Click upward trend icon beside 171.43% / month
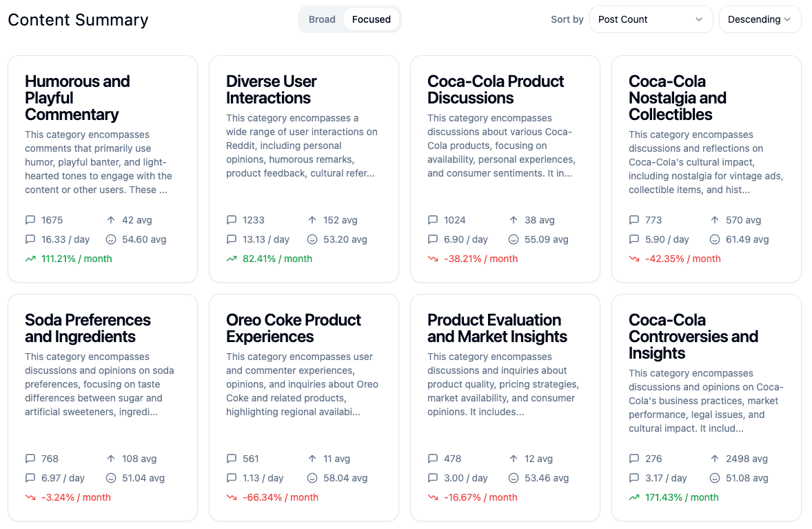Image resolution: width=812 pixels, height=529 pixels. [634, 497]
